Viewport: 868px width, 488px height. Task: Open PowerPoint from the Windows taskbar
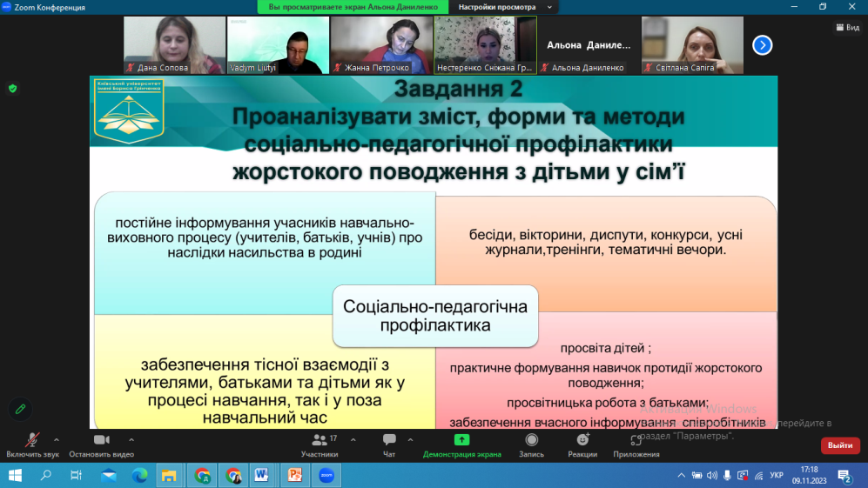pos(294,476)
